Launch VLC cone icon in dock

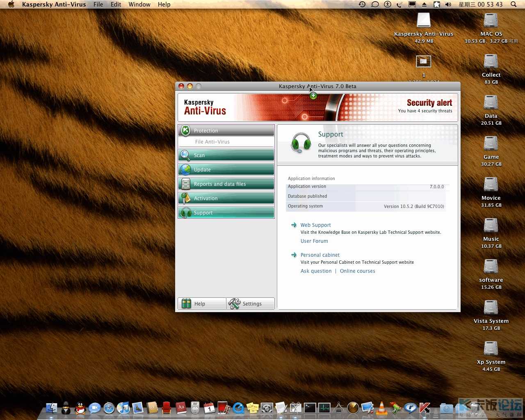pos(381,408)
